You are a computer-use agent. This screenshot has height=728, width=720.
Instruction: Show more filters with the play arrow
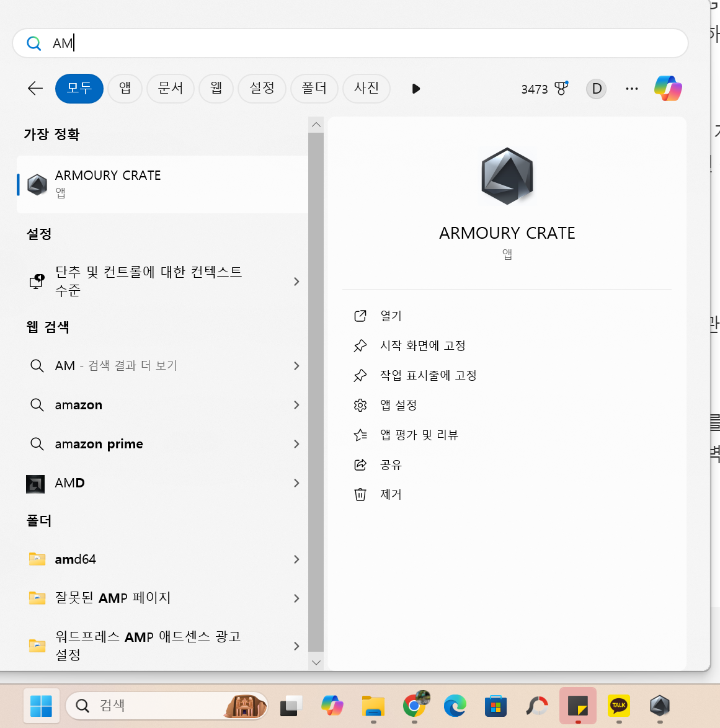[x=416, y=89]
